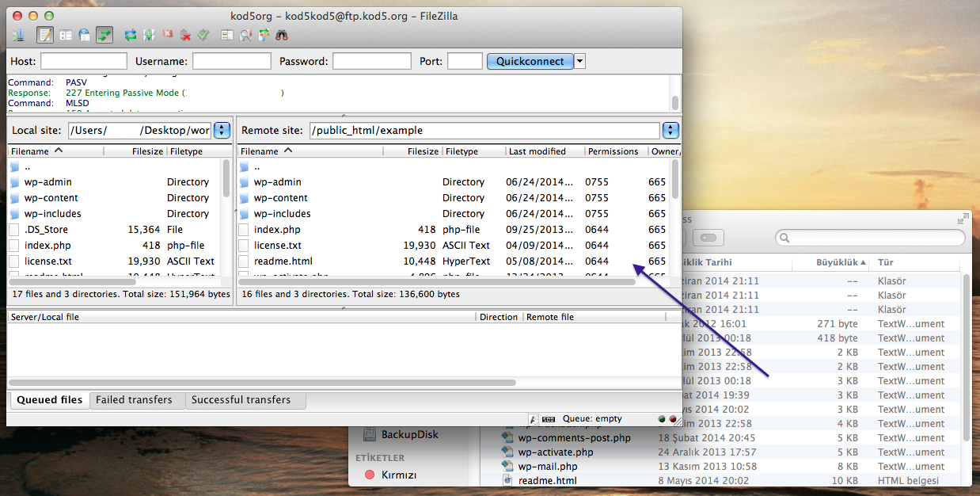Select wp-activate.php in Finder window
980x496 pixels.
[x=556, y=452]
